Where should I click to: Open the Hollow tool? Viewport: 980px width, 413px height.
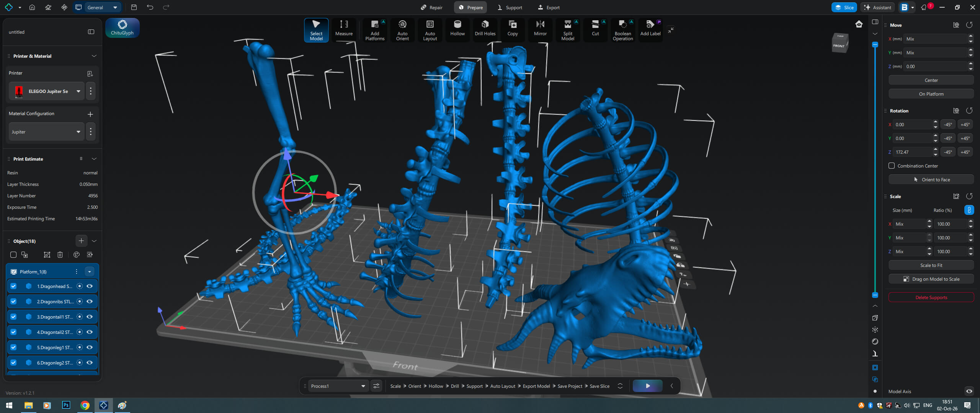pos(457,29)
